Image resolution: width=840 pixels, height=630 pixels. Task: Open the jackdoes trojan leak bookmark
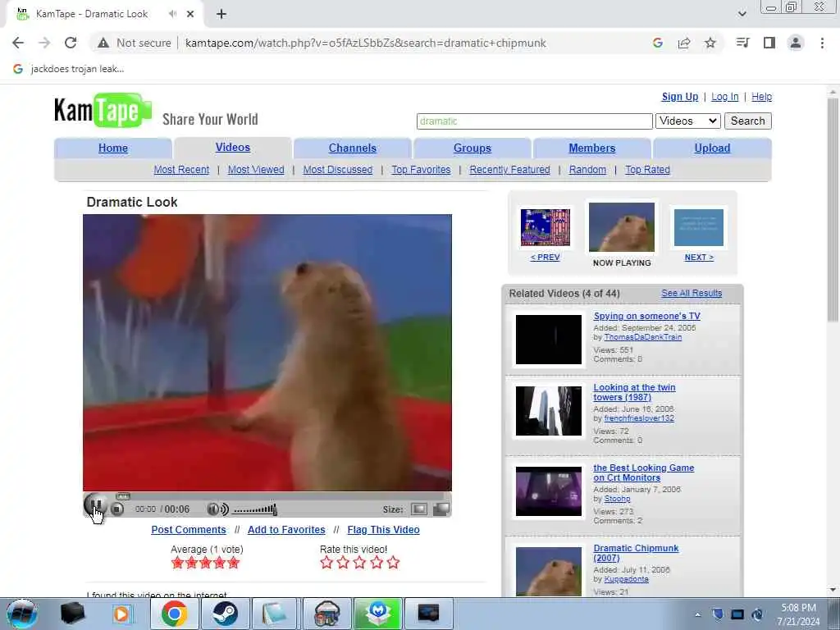click(x=69, y=69)
